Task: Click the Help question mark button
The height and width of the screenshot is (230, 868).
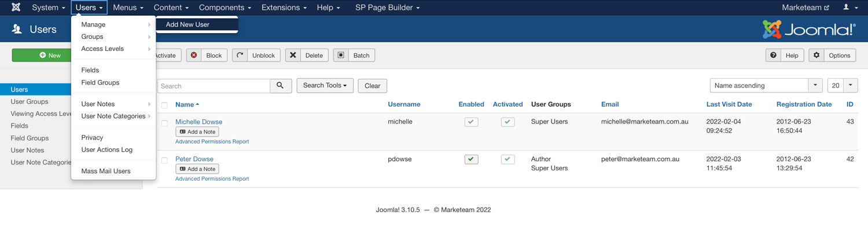Action: [x=785, y=55]
